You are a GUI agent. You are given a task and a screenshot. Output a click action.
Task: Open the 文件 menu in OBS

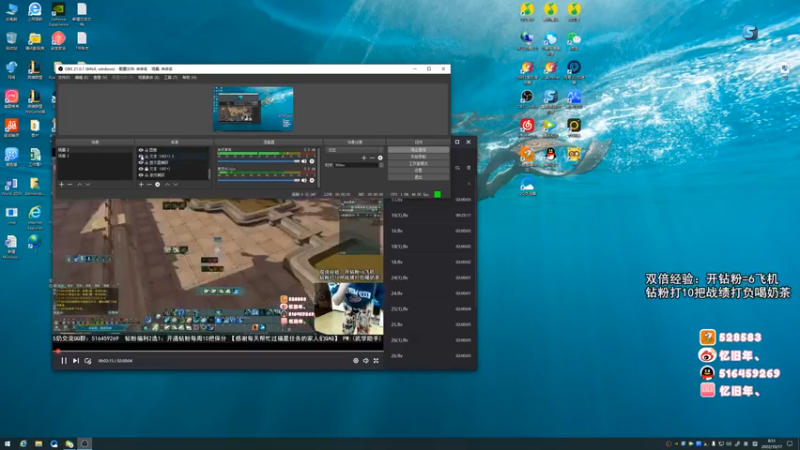pyautogui.click(x=64, y=78)
